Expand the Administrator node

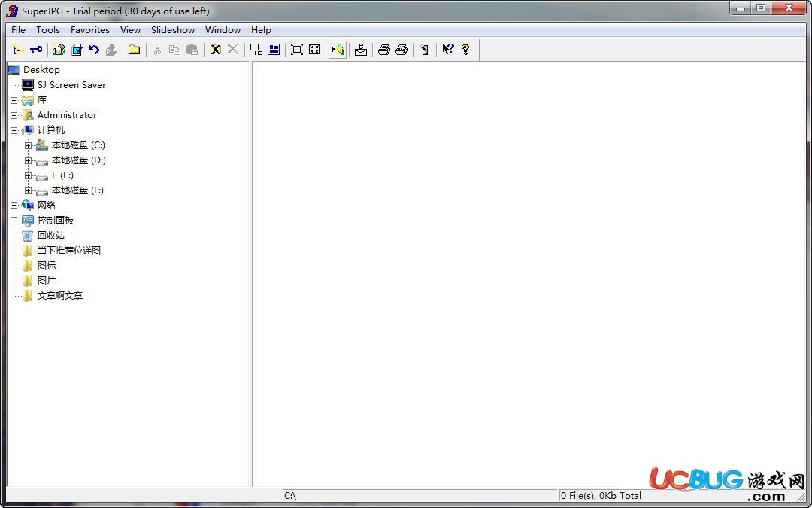coord(14,115)
